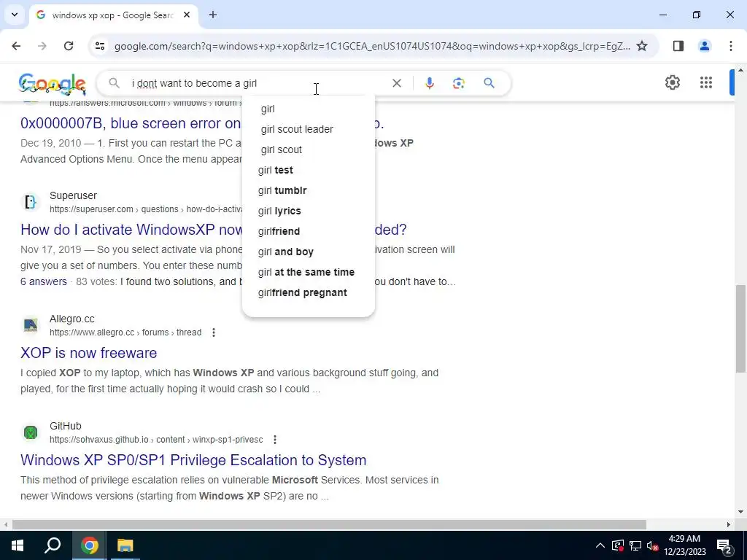
Task: Choose the "girl lyrics" suggestion
Action: click(x=309, y=211)
